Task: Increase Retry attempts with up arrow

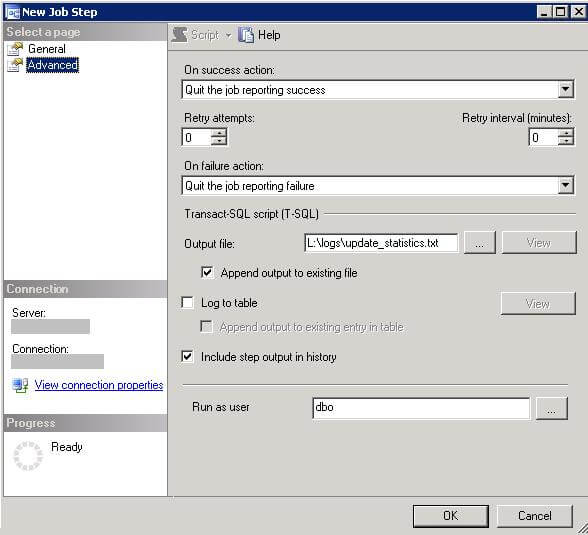Action: click(219, 133)
